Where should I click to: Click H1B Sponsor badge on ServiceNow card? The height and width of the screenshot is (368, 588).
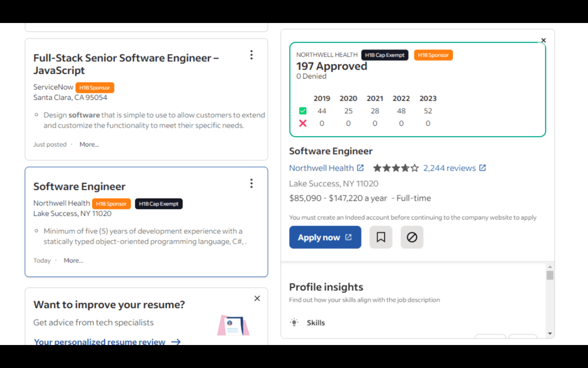tap(95, 87)
